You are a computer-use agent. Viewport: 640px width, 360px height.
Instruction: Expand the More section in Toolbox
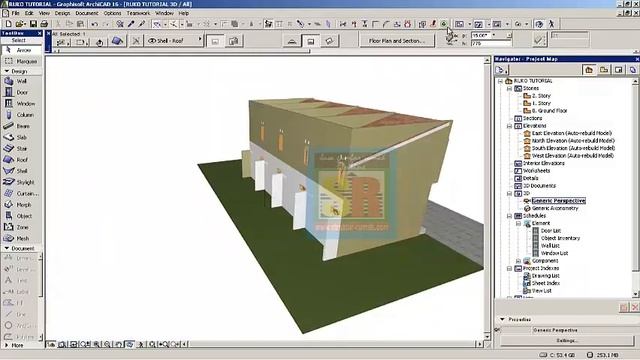(x=7, y=345)
